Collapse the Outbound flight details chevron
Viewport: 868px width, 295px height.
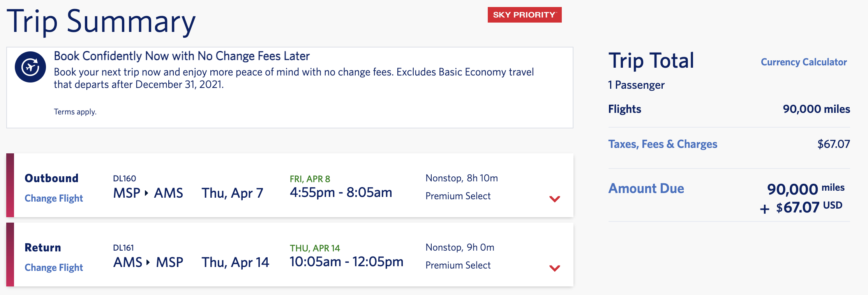[x=554, y=199]
